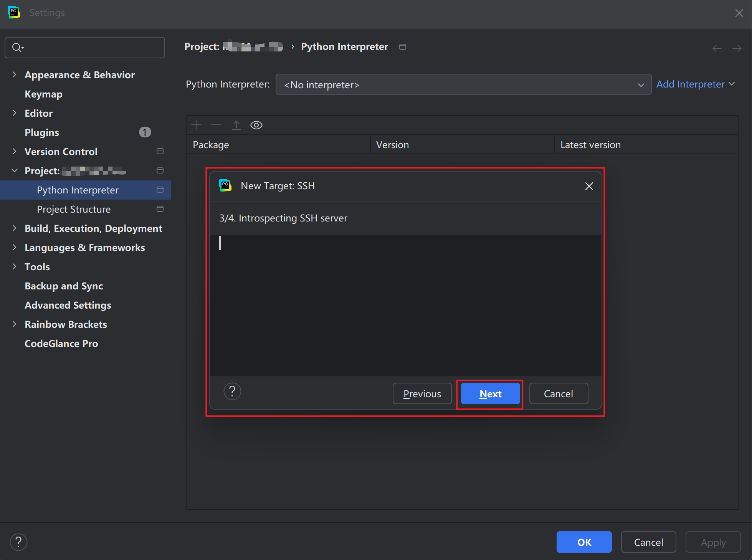Click project-level icon beside Python Interpreter heading
Image resolution: width=752 pixels, height=560 pixels.
403,47
